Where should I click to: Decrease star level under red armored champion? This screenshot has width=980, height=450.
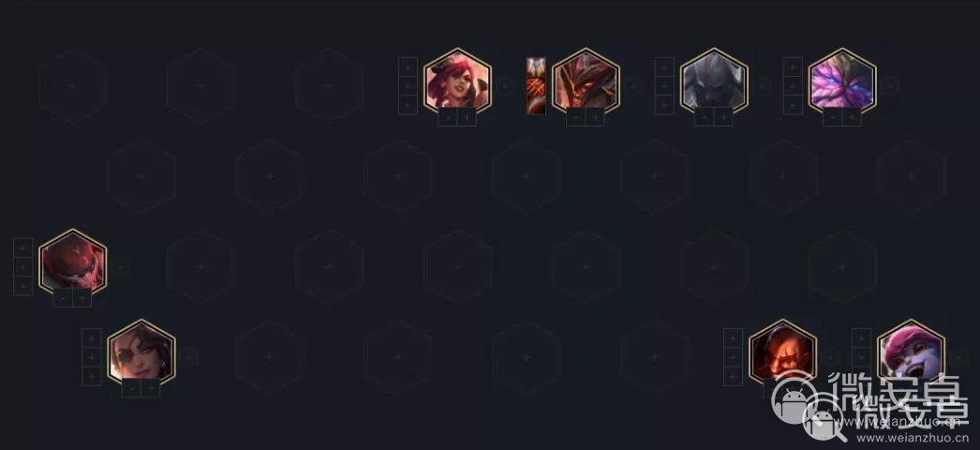(x=63, y=297)
